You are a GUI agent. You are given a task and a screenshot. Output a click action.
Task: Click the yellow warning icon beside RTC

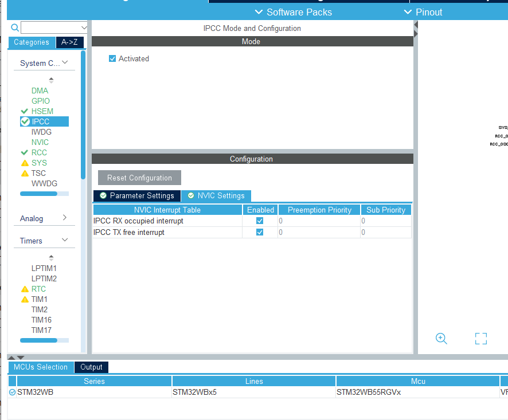pyautogui.click(x=25, y=289)
